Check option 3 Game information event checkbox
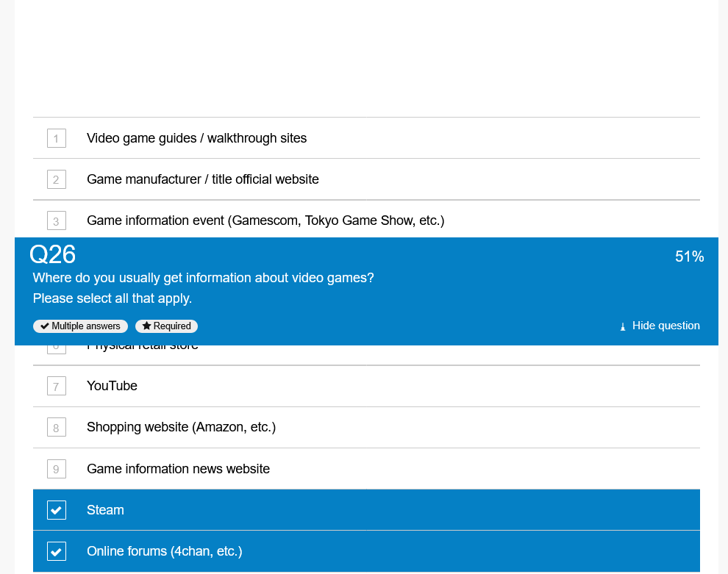Image resolution: width=728 pixels, height=574 pixels. [x=56, y=221]
